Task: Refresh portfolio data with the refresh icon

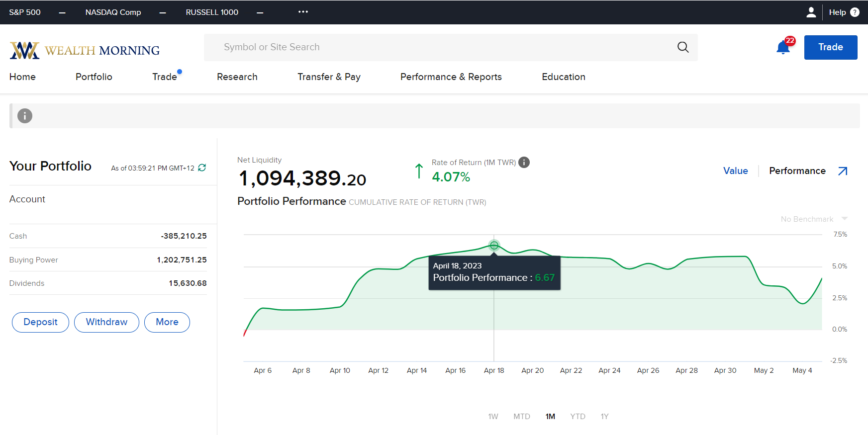Action: 202,168
